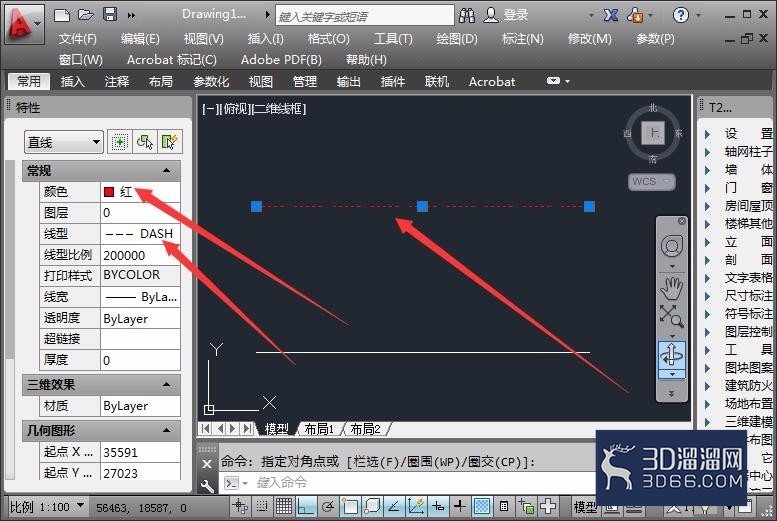Collapse the 几何图形 section
Viewport: 777px width, 521px height.
166,430
